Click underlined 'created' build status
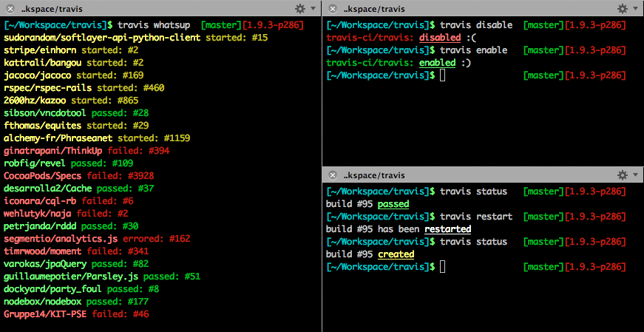 pyautogui.click(x=396, y=254)
